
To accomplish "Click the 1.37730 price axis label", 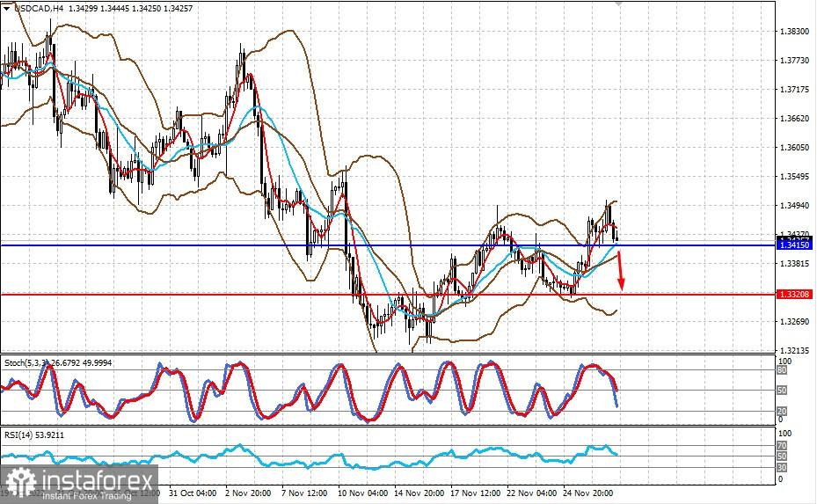I will (795, 61).
